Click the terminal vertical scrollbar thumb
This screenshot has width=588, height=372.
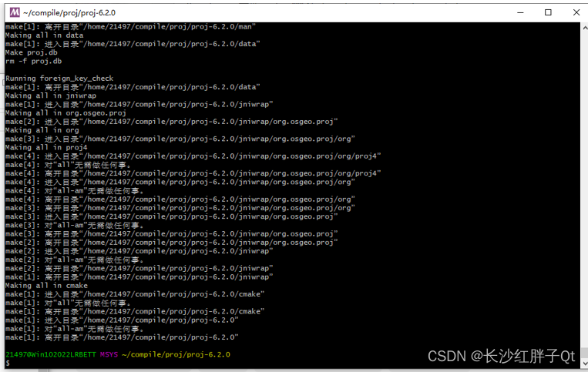584,353
